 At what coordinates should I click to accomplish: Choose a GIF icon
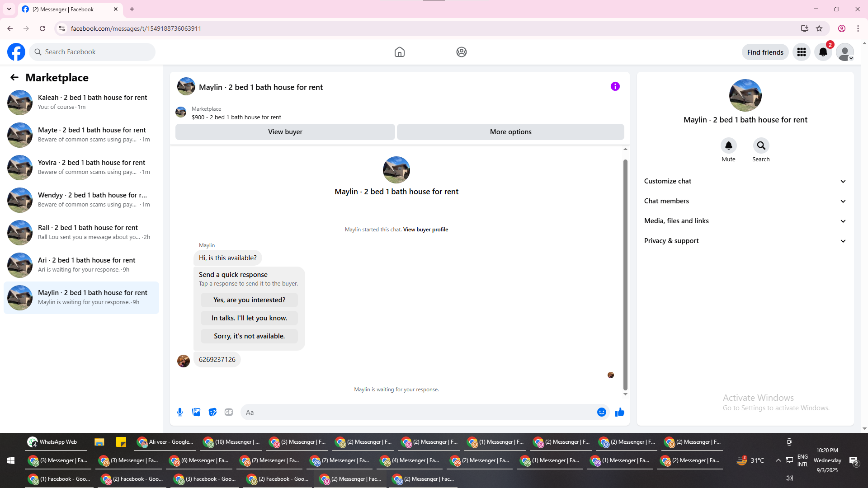[229, 412]
